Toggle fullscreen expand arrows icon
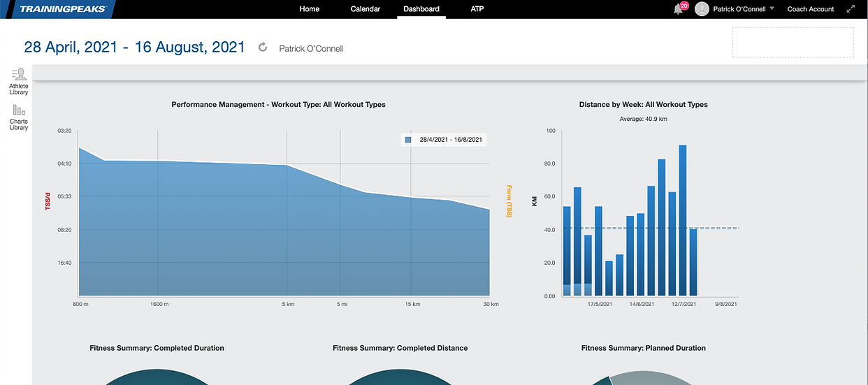Image resolution: width=868 pixels, height=385 pixels. 851,9
